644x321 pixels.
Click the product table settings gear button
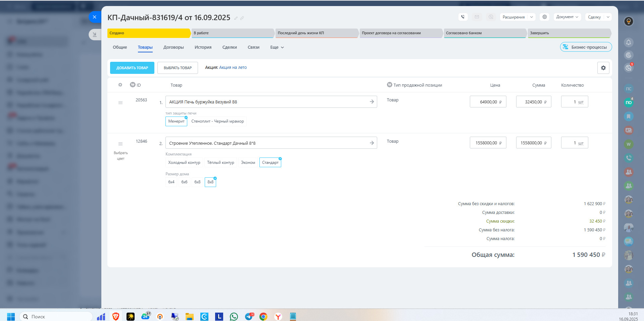coord(603,68)
